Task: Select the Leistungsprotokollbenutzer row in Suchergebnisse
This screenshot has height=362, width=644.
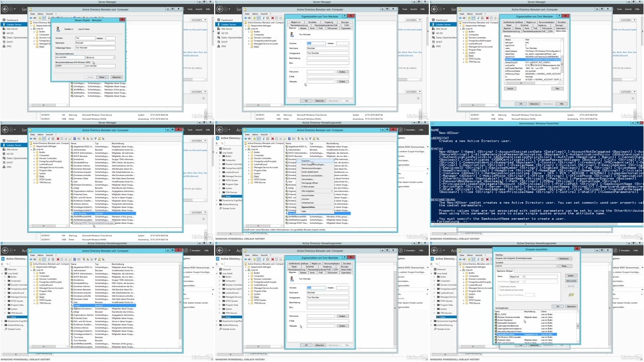Action: point(525,326)
